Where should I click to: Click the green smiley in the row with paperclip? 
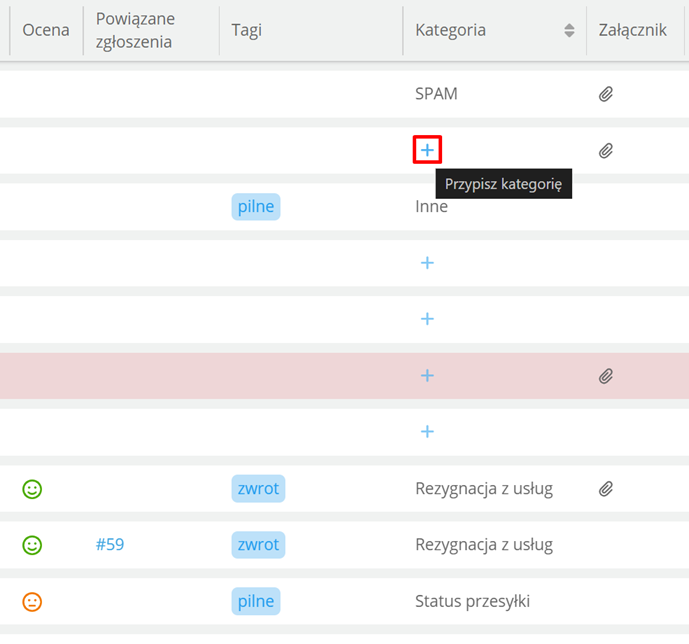[32, 489]
